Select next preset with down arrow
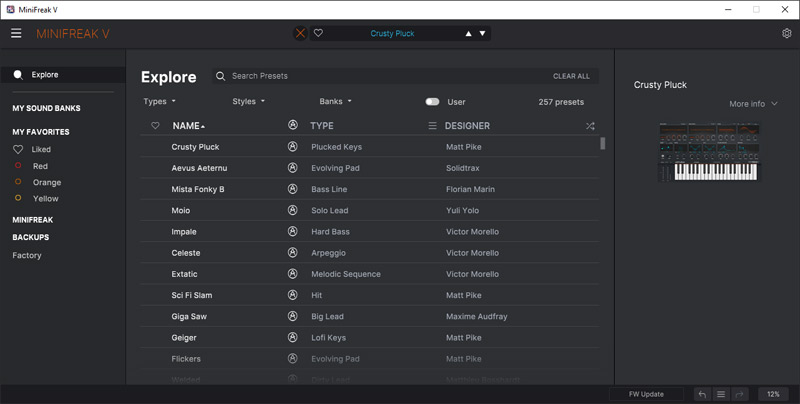The image size is (800, 404). coord(482,33)
